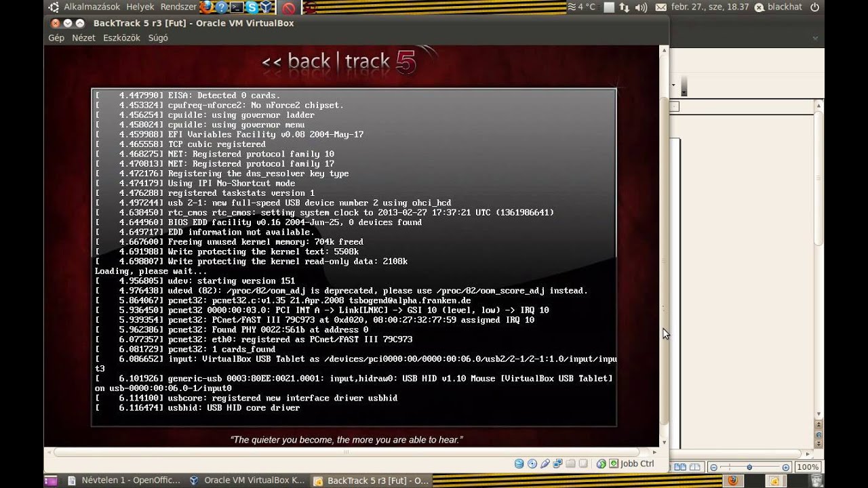
Task: Click the VM window horizontal scrollbar
Action: (347, 452)
